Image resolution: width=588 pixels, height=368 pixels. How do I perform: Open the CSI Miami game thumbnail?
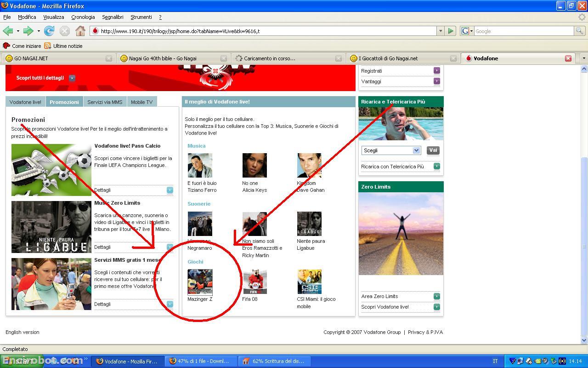tap(309, 282)
